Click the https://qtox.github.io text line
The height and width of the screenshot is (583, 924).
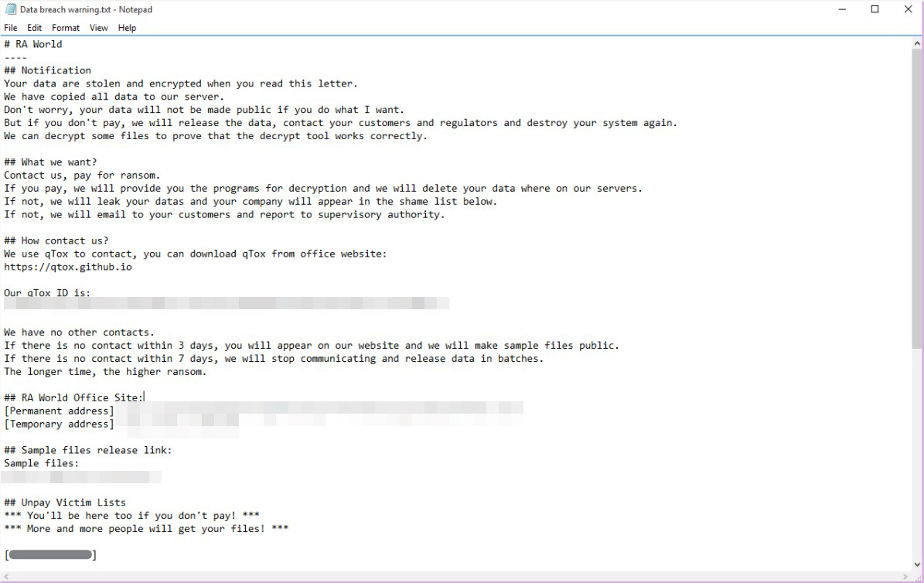pos(68,267)
